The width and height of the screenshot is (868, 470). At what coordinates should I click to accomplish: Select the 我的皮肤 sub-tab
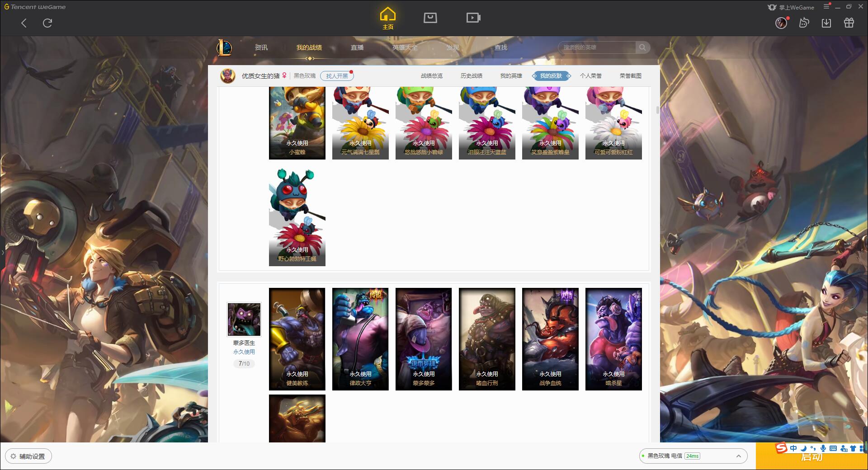pos(551,76)
